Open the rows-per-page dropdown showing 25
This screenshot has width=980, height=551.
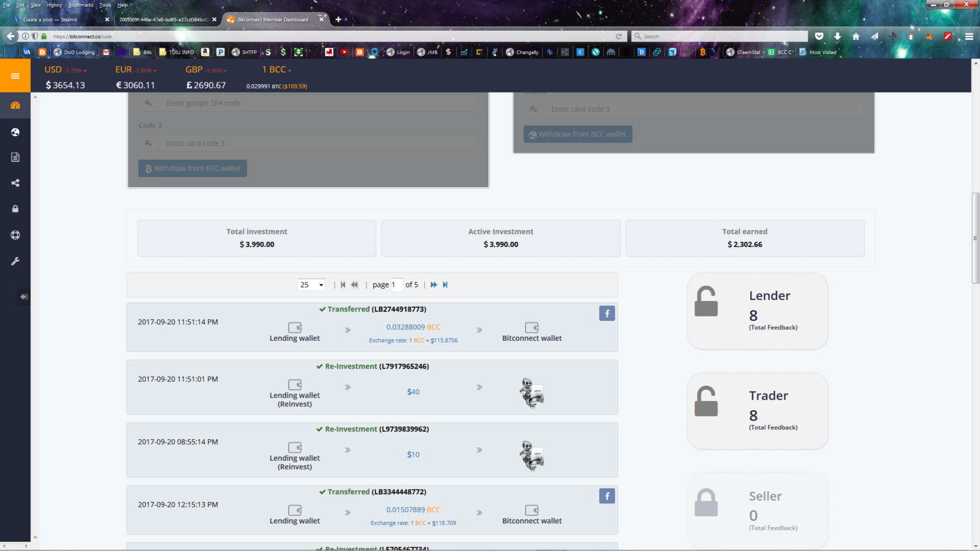(312, 285)
